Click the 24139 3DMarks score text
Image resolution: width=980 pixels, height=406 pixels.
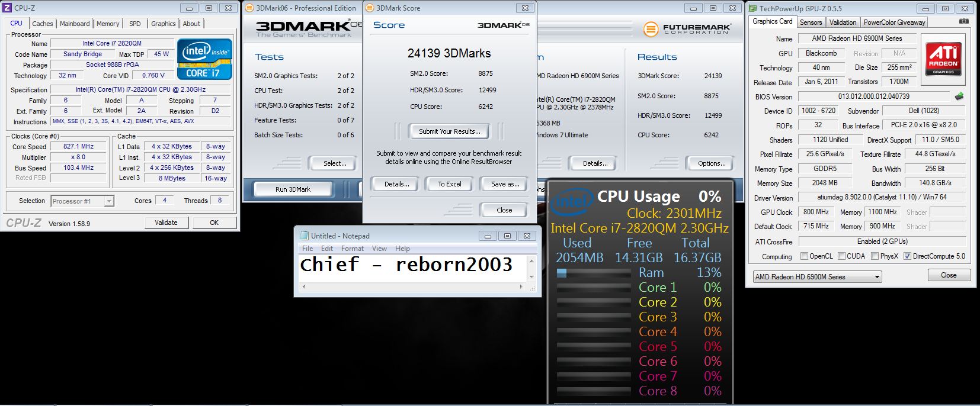[449, 53]
